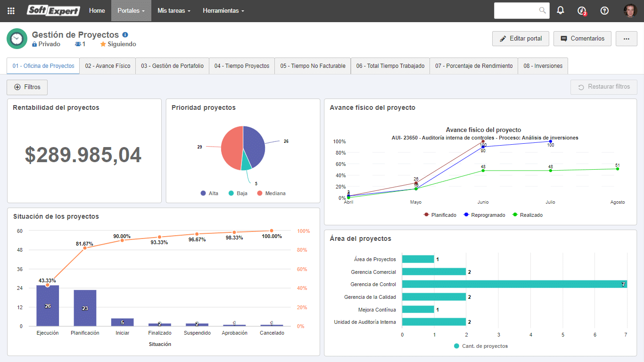Switch to 03 - Gestión de Portafolio tab
644x362 pixels.
click(x=172, y=66)
